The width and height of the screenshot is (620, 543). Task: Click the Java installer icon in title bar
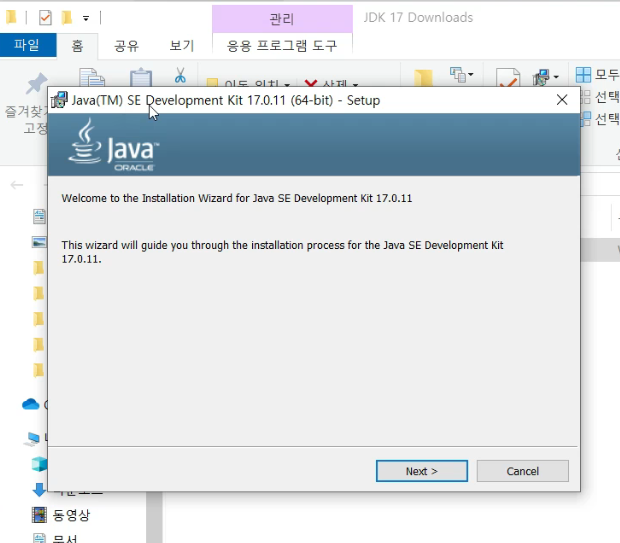click(59, 100)
